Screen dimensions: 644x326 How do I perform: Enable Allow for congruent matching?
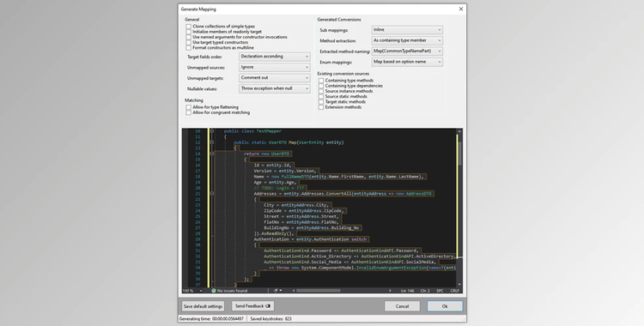tap(189, 112)
